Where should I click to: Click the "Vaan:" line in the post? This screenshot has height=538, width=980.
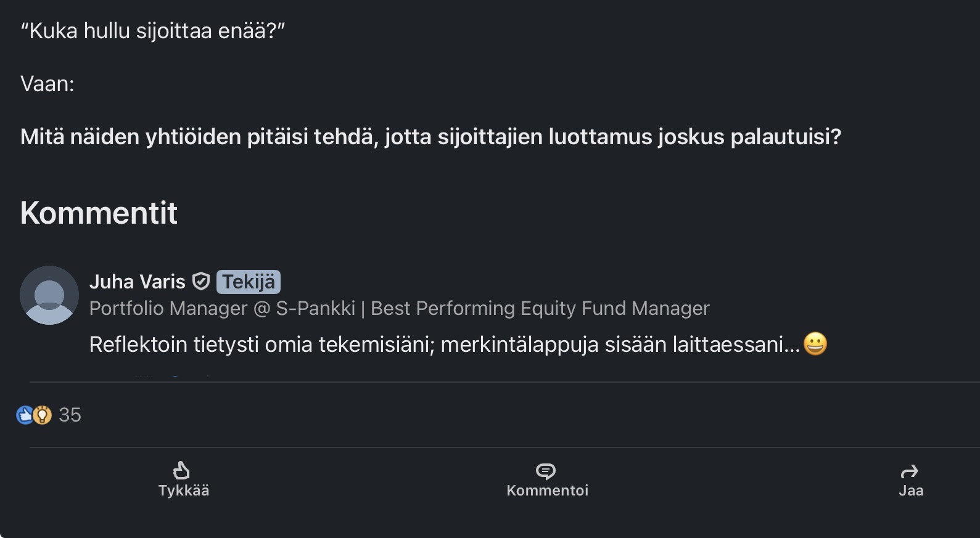pyautogui.click(x=47, y=84)
